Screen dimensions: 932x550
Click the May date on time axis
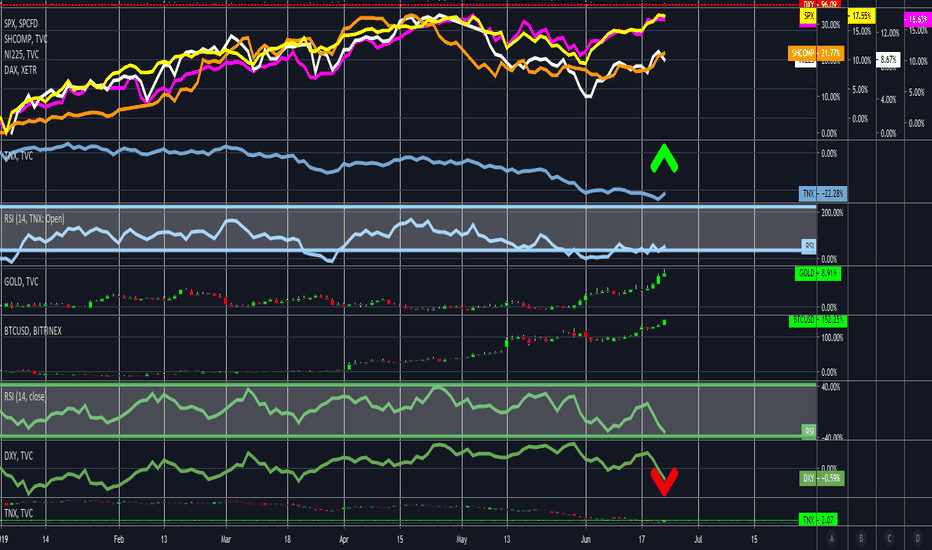click(x=462, y=540)
